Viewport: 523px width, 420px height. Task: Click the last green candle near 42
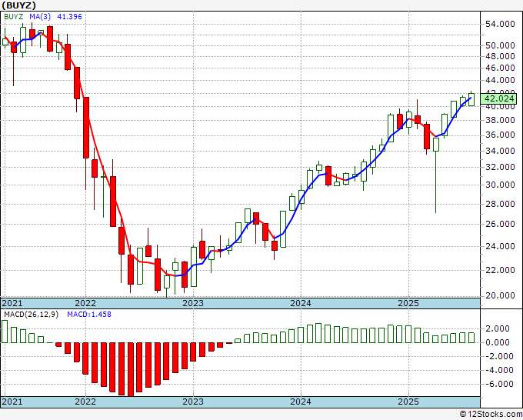click(x=471, y=99)
